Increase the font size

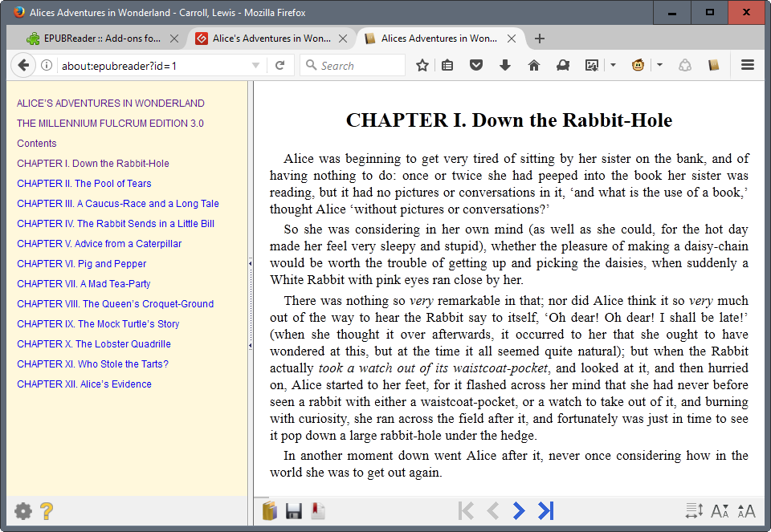tap(746, 511)
